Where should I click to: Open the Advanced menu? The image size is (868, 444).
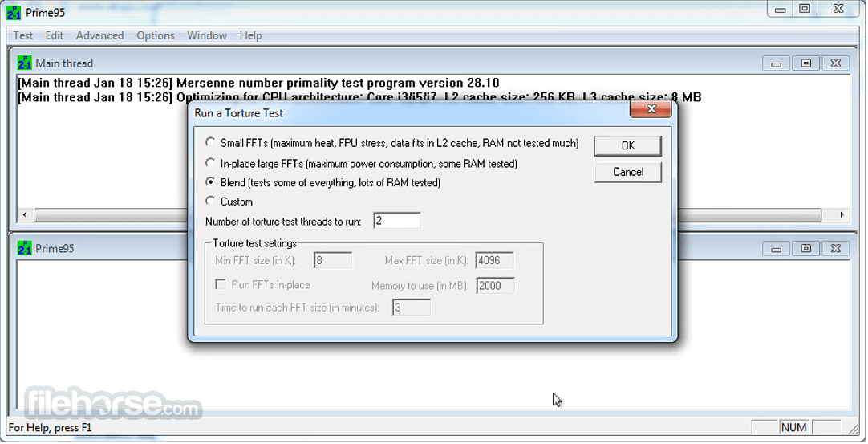coord(99,35)
